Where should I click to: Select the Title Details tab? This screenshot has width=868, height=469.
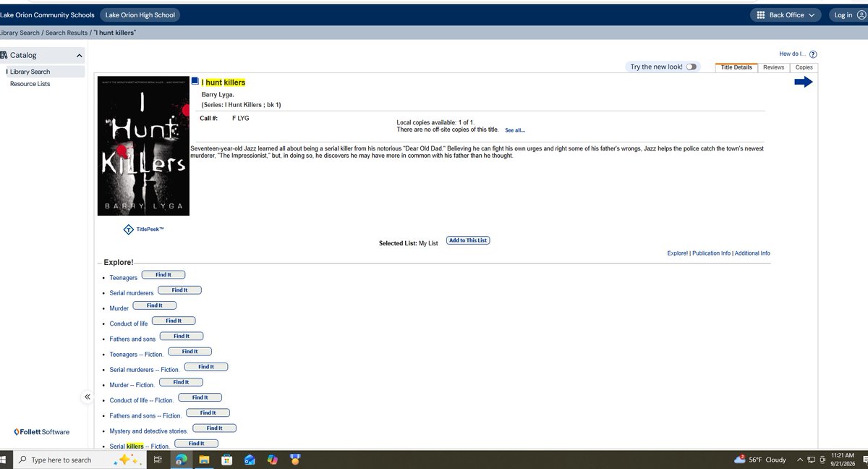pos(736,67)
